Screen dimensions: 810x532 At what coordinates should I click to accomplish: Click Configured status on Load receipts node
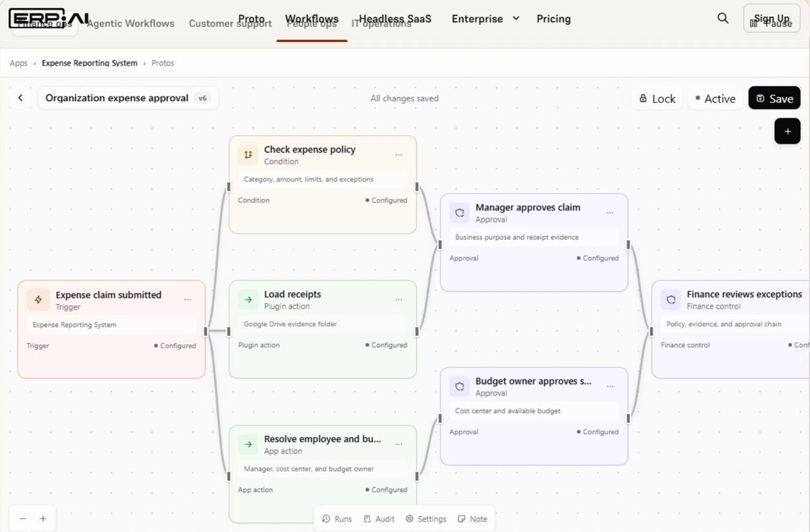click(x=387, y=345)
